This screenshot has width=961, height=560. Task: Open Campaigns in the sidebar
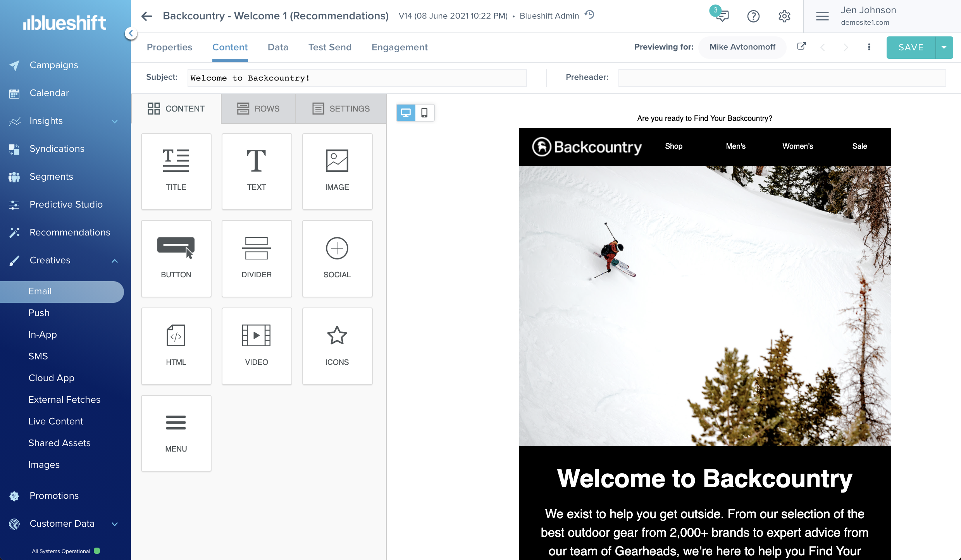click(x=54, y=65)
